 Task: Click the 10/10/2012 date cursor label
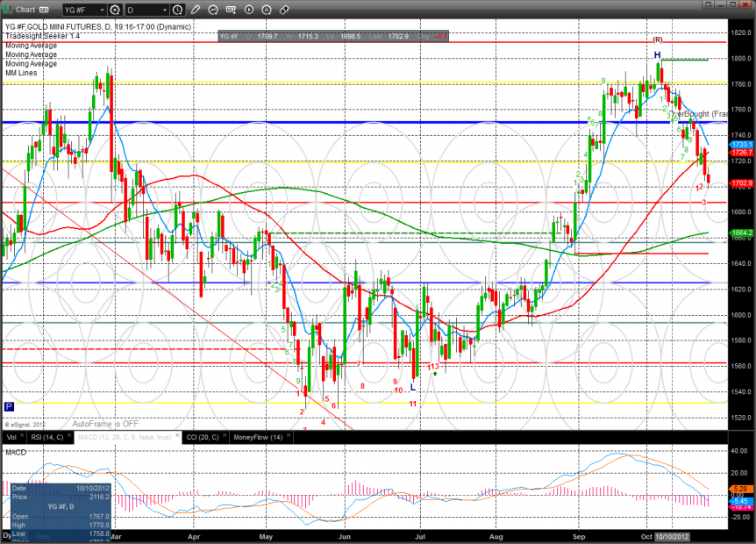pyautogui.click(x=672, y=537)
